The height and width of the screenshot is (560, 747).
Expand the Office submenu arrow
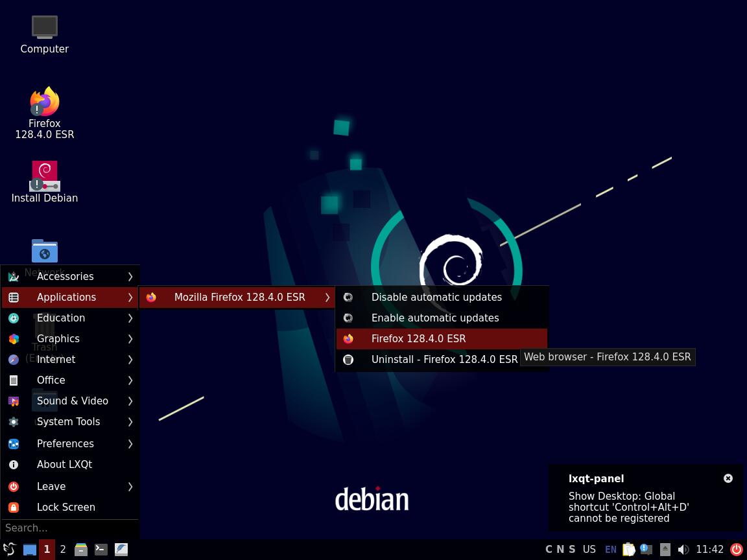130,380
